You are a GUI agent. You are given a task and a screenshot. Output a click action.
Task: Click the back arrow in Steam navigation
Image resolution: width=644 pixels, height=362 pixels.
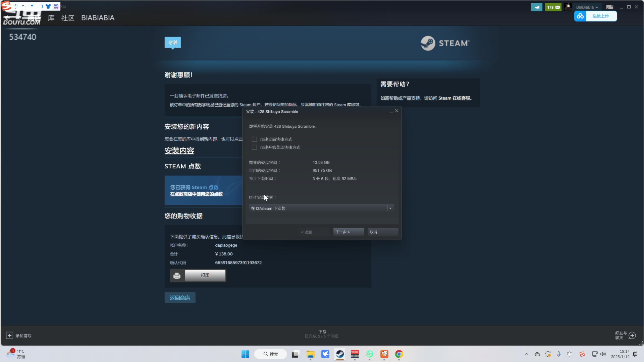coord(7,18)
